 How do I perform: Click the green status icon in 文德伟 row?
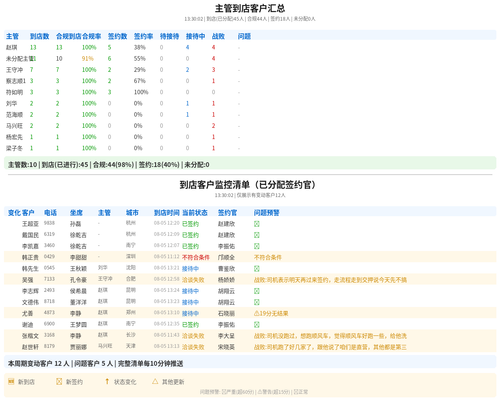tap(256, 302)
